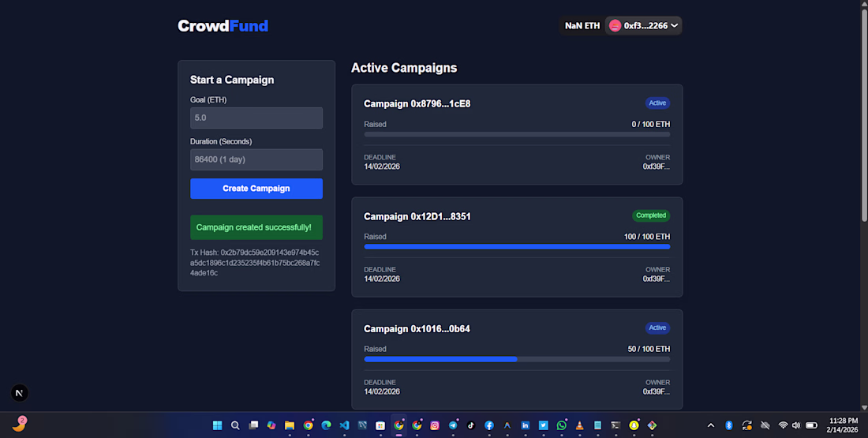This screenshot has width=868, height=438.
Task: Click owner 0xf39F... in Campaign 0x1016...0b64 card
Action: 656,391
